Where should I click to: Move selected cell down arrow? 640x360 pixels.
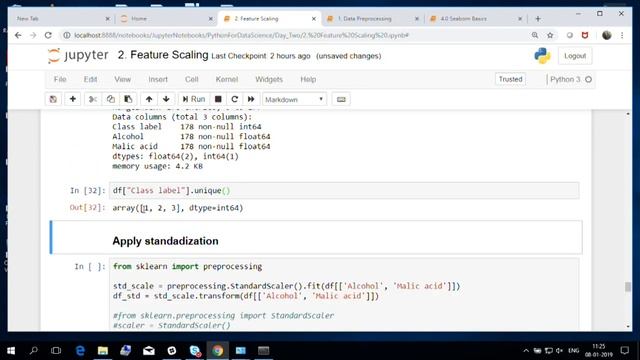[x=166, y=99]
